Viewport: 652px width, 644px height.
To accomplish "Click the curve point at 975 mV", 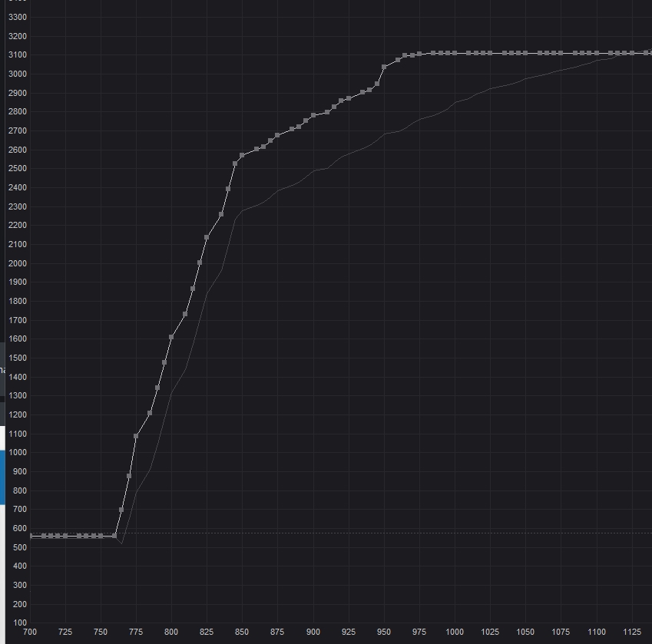I will pos(419,54).
